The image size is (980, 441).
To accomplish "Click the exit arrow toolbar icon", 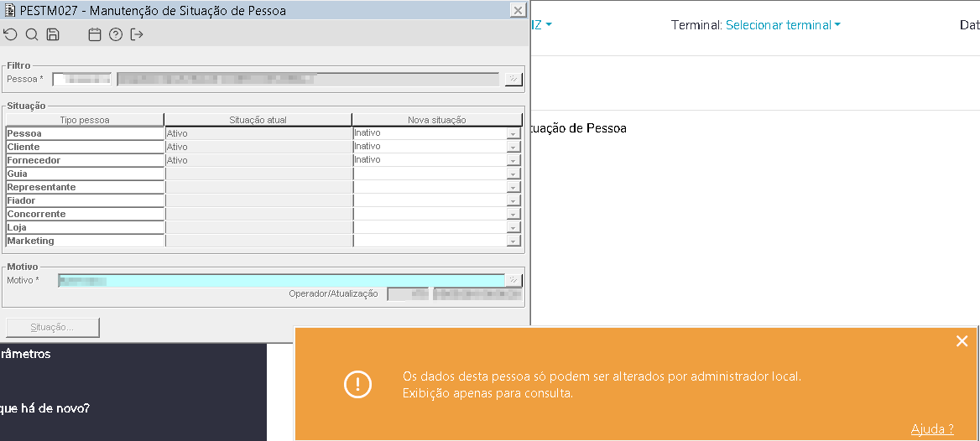I will pos(137,35).
